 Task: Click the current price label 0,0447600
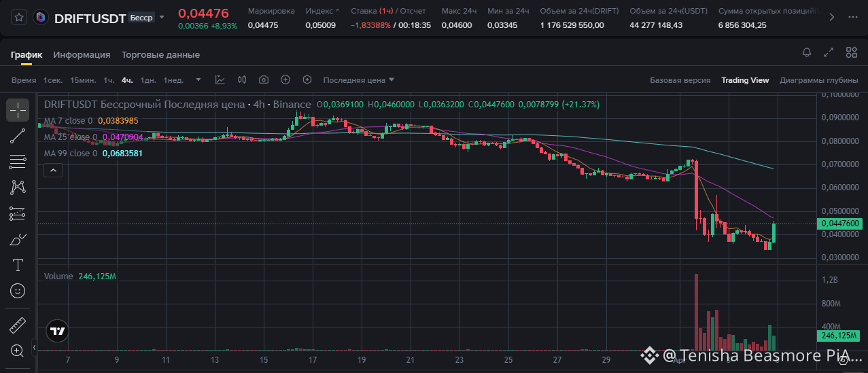pos(841,224)
